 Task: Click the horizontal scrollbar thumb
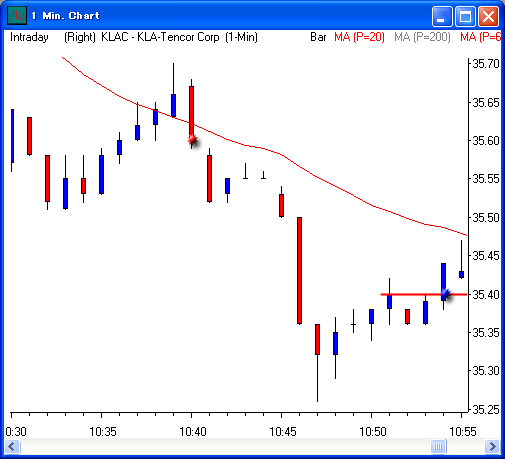(438, 446)
